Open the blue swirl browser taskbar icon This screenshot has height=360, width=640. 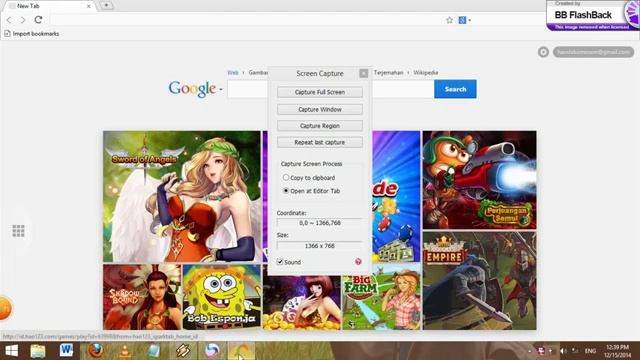coord(212,351)
